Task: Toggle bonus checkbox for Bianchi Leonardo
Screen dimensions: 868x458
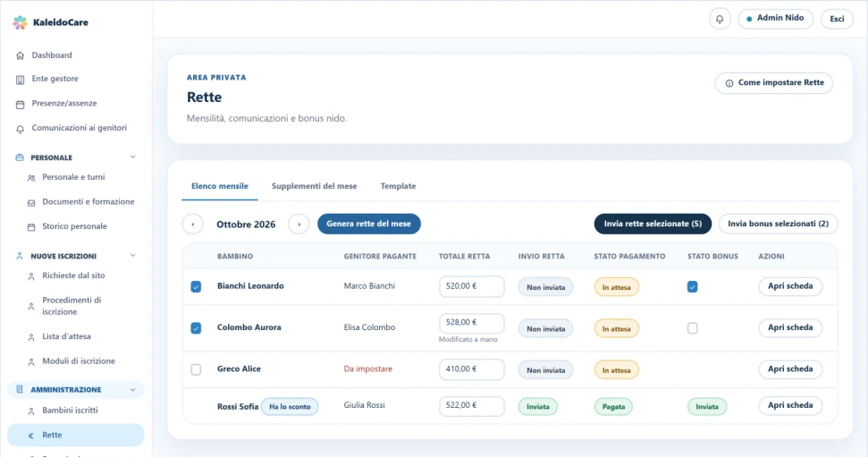Action: pos(693,286)
